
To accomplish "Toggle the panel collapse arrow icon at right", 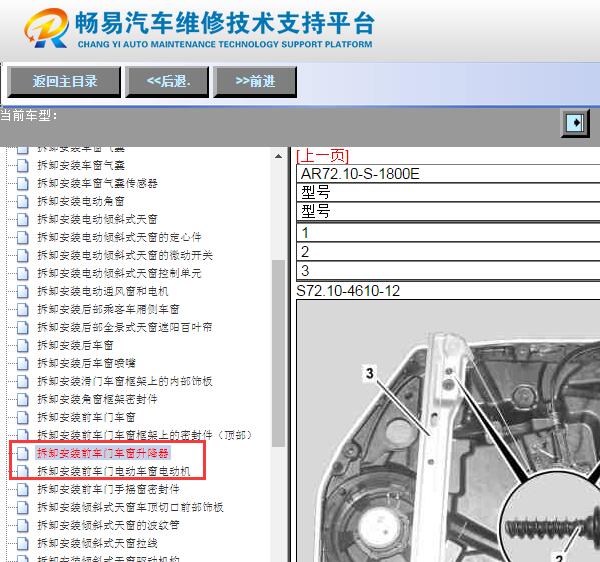I will click(x=575, y=123).
